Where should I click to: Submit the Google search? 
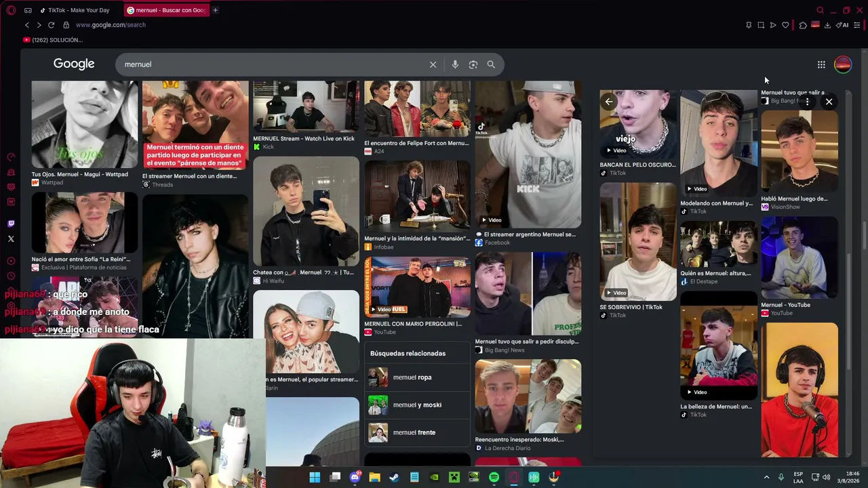[x=491, y=64]
